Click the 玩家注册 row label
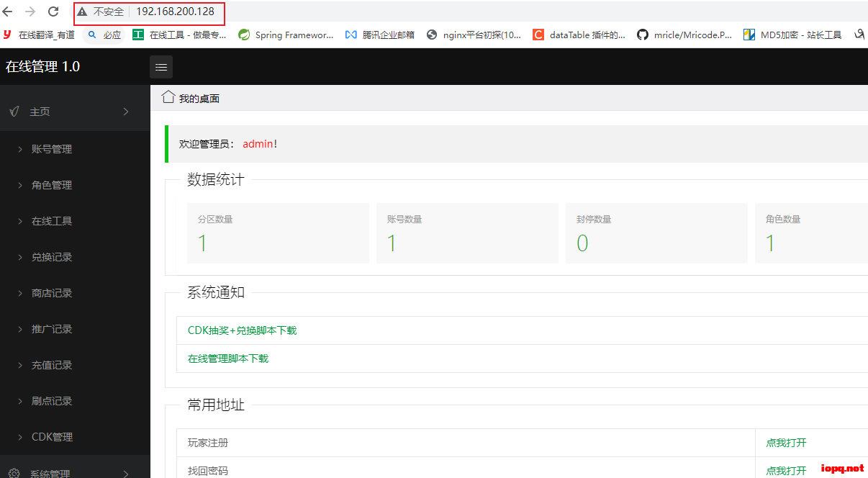 (208, 443)
